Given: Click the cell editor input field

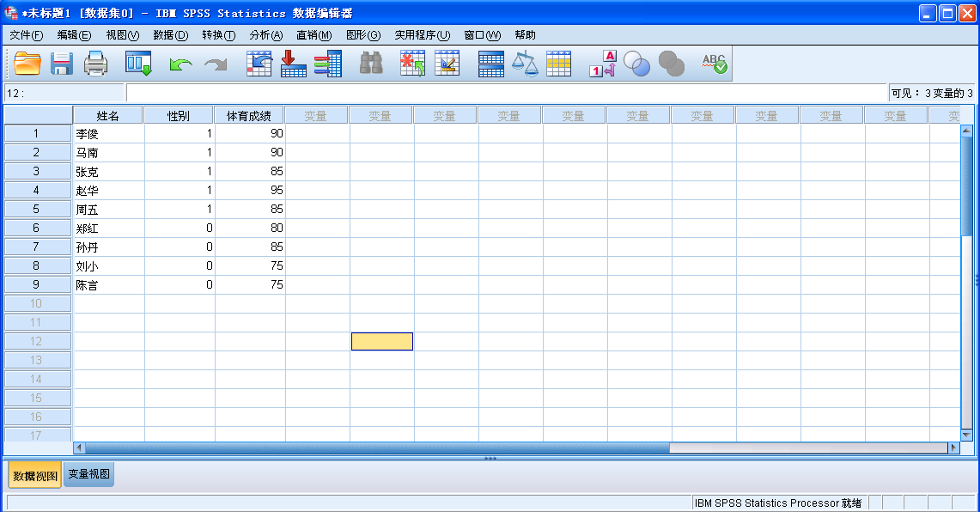Looking at the screenshot, I should click(x=506, y=93).
